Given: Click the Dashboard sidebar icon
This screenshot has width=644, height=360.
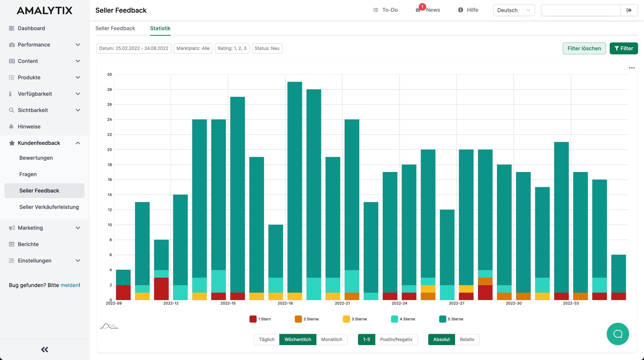Looking at the screenshot, I should pyautogui.click(x=12, y=28).
